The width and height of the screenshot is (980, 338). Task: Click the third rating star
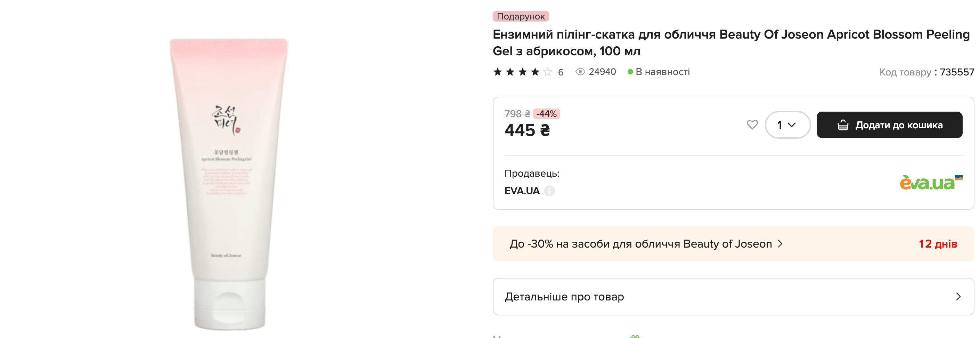(x=523, y=72)
